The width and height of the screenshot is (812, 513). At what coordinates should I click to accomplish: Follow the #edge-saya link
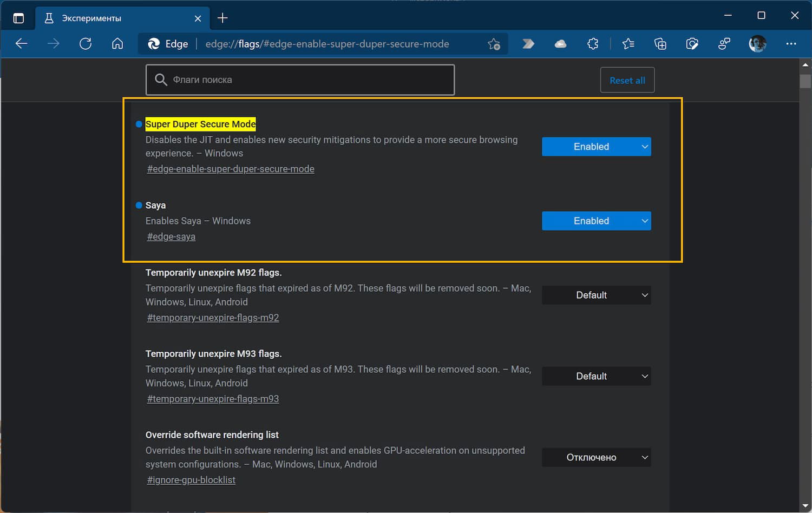pos(171,236)
